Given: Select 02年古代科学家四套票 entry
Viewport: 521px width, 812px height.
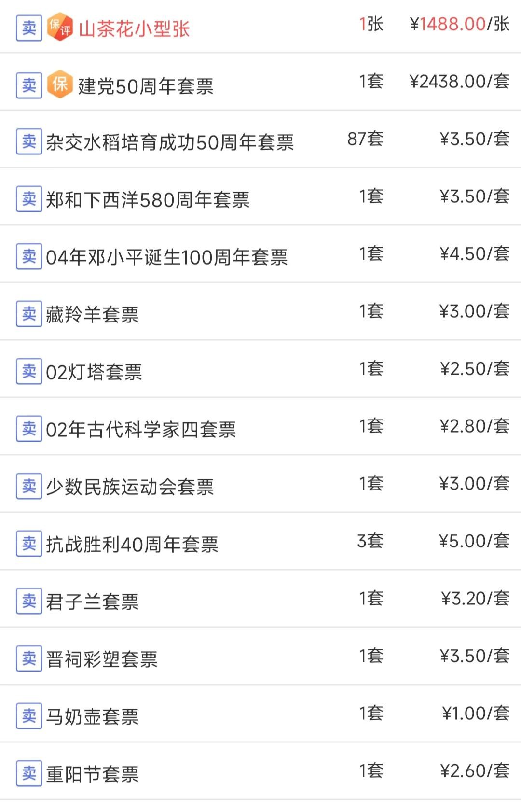Looking at the screenshot, I should [141, 429].
